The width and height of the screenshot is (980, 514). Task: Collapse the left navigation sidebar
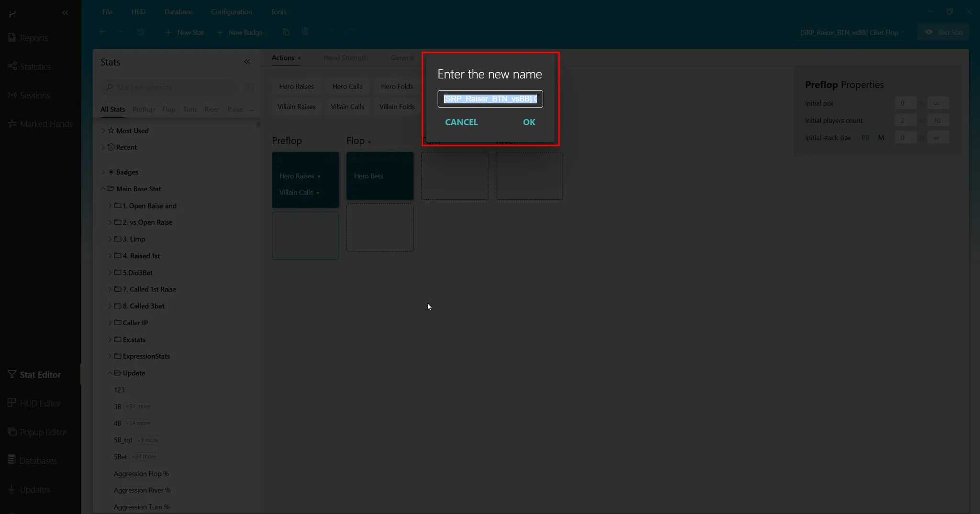point(65,13)
